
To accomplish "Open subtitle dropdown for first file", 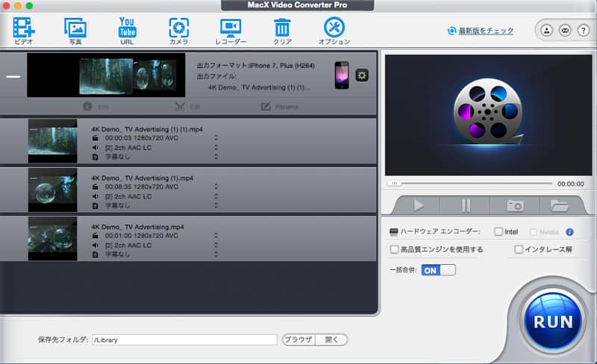I will pos(216,157).
